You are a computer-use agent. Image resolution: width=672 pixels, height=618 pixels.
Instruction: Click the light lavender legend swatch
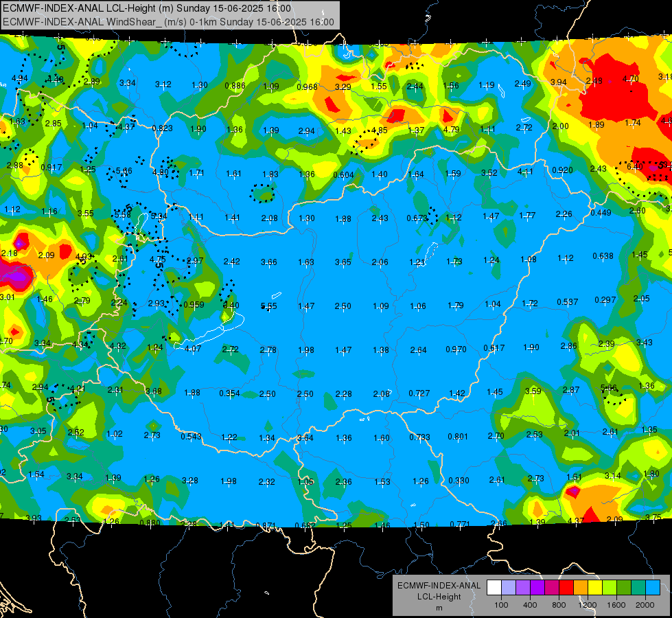pos(509,587)
